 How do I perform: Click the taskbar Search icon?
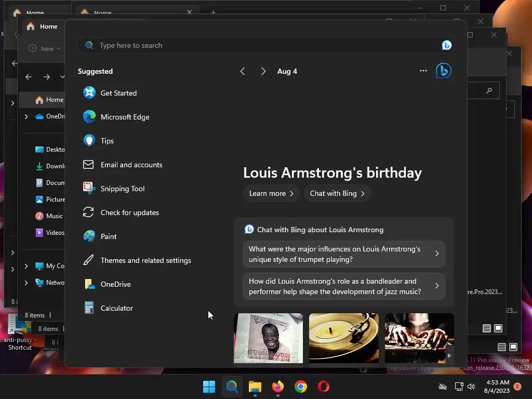232,387
